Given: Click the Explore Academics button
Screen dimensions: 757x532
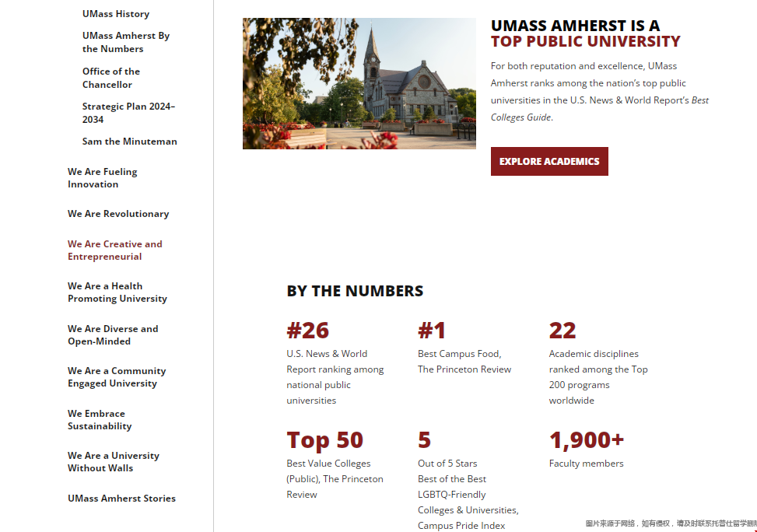Looking at the screenshot, I should 549,161.
